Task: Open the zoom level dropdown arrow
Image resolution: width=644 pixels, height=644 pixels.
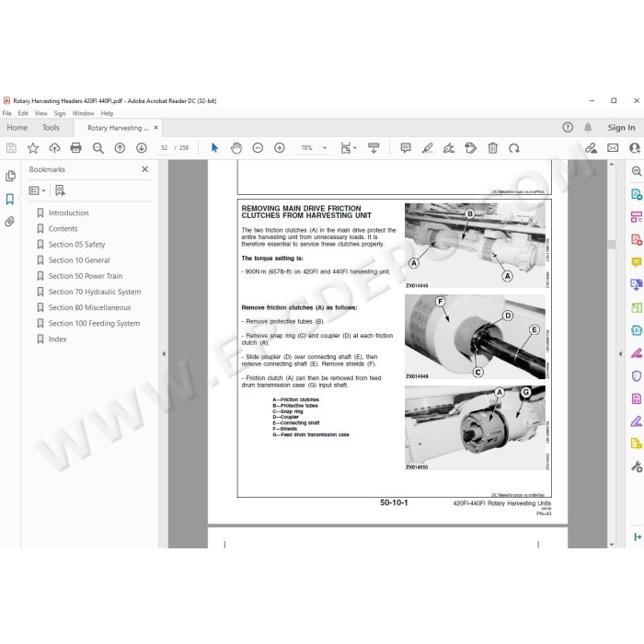Action: (x=325, y=148)
